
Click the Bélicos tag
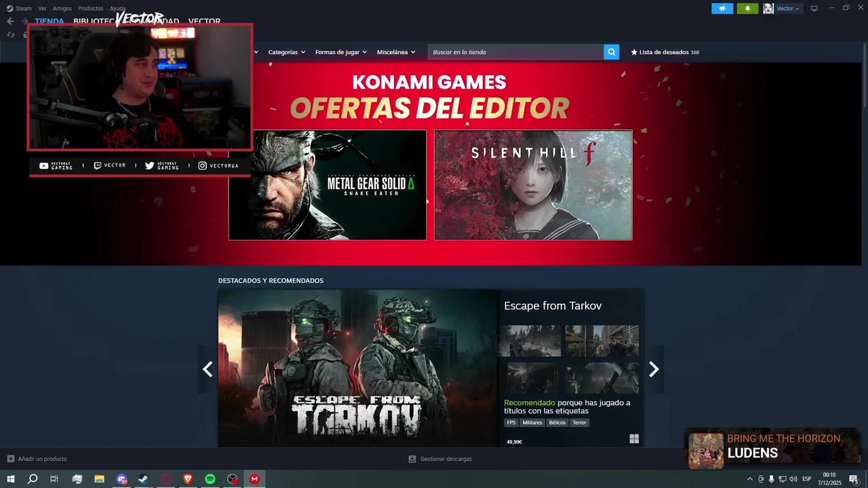[x=557, y=422]
